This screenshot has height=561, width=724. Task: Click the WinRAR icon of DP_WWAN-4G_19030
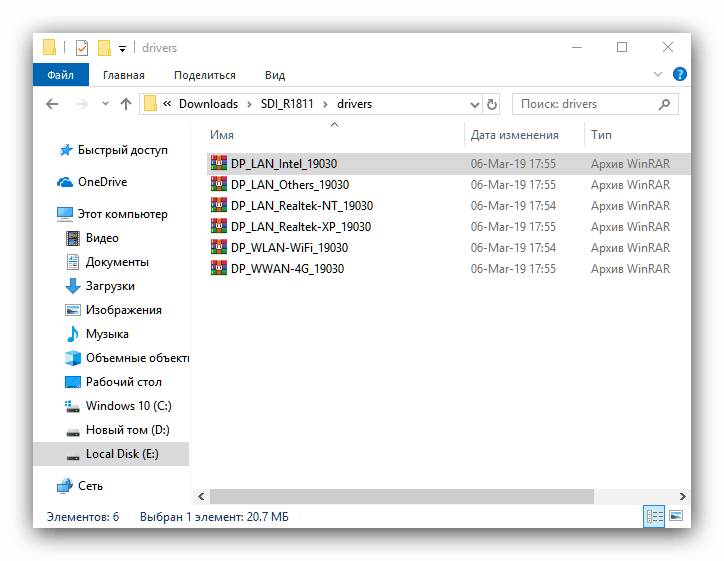pyautogui.click(x=218, y=268)
